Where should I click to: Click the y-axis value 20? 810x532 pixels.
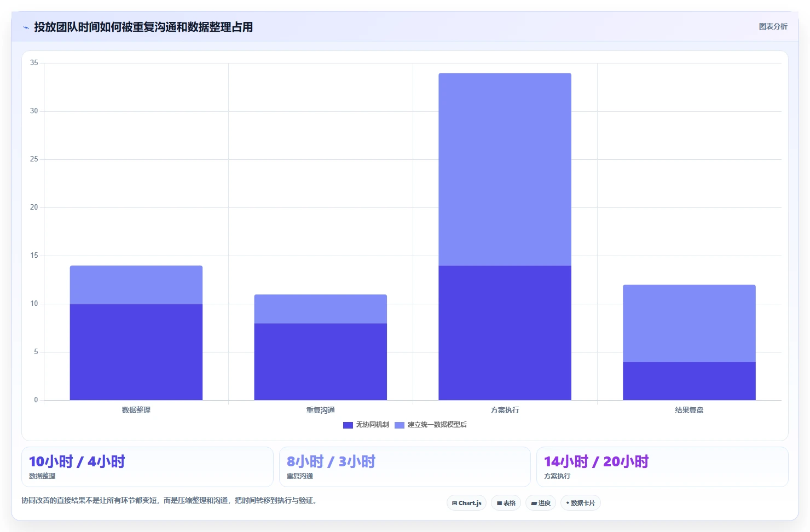coord(34,207)
